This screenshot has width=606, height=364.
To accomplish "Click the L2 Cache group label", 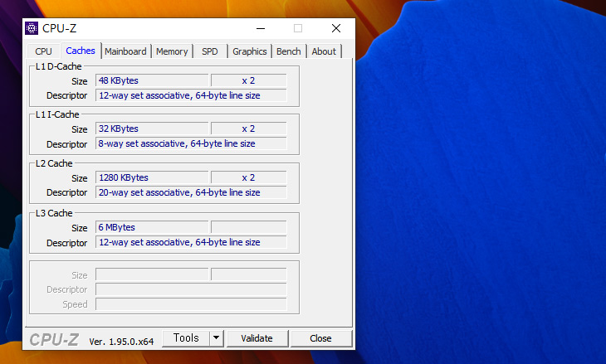I will click(x=54, y=163).
